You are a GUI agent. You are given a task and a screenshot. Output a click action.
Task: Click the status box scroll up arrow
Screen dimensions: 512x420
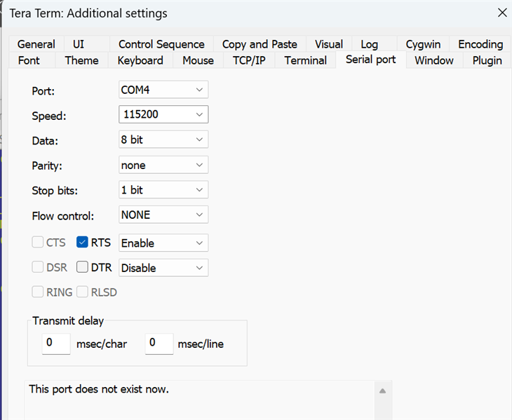(383, 391)
